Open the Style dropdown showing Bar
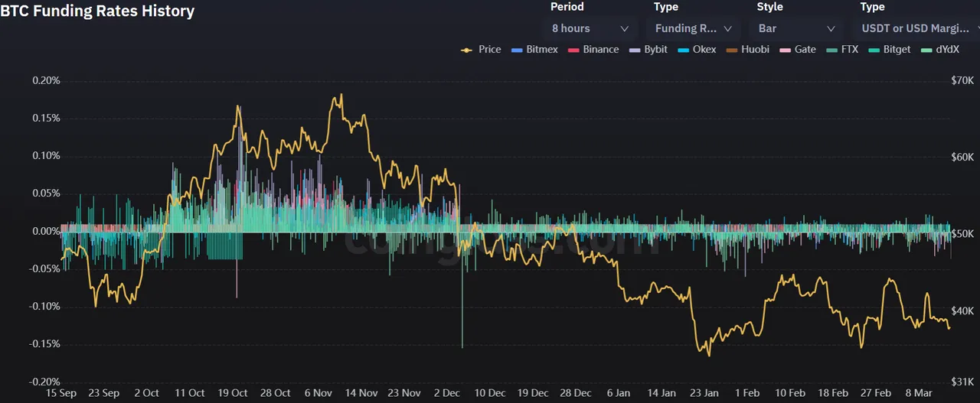 [796, 28]
